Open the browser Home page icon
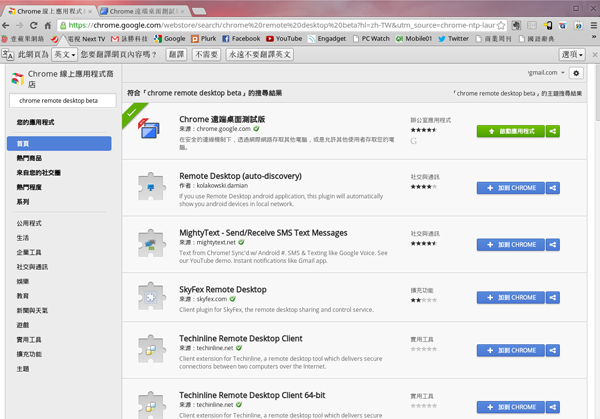Image resolution: width=600 pixels, height=419 pixels. [47, 26]
